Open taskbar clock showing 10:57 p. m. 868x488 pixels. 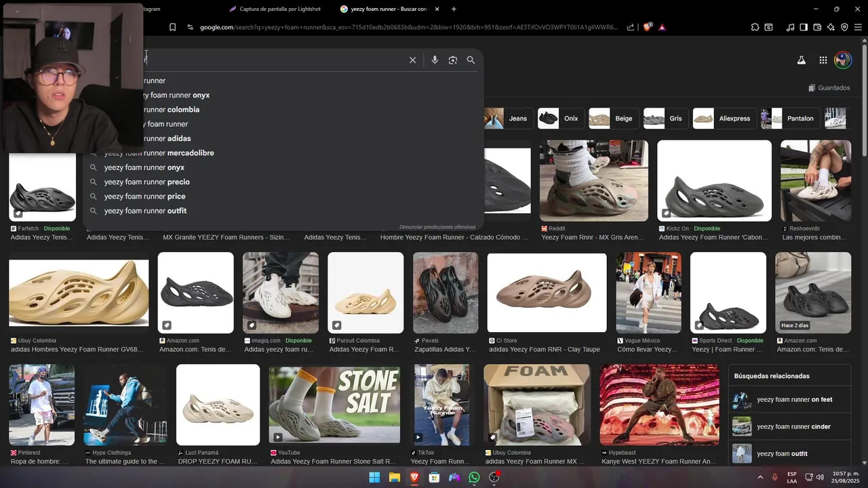846,477
